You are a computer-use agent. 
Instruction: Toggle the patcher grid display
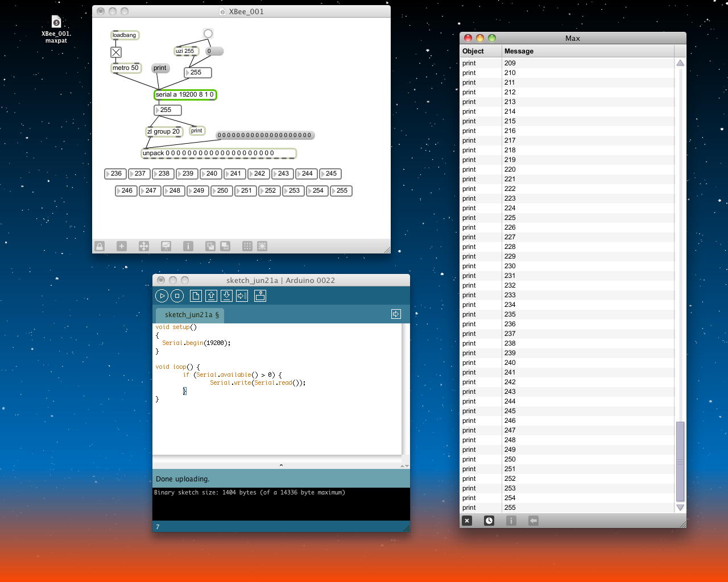pos(247,246)
